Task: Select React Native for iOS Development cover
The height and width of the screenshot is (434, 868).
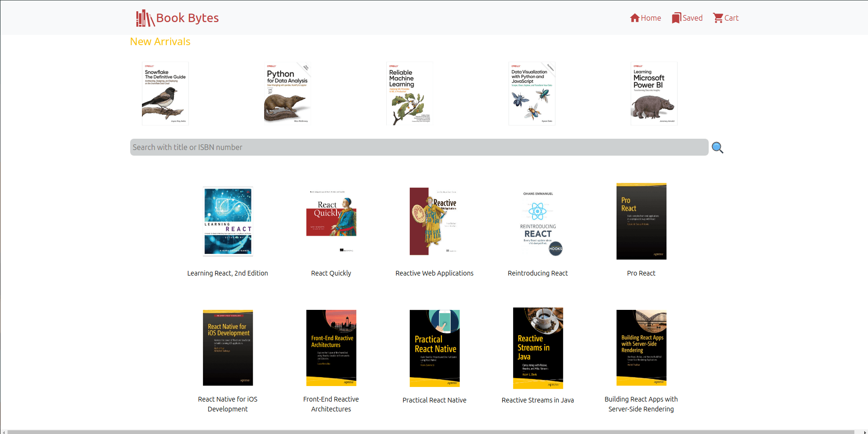Action: (228, 348)
